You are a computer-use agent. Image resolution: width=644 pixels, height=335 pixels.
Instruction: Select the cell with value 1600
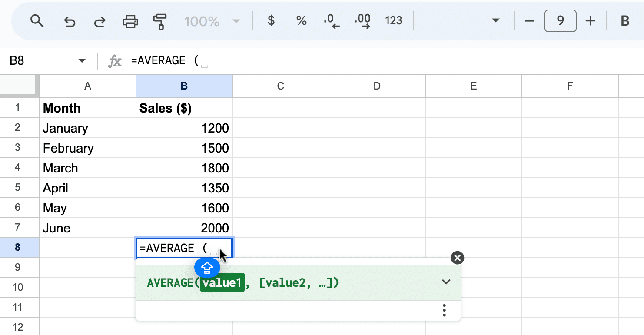pos(184,208)
